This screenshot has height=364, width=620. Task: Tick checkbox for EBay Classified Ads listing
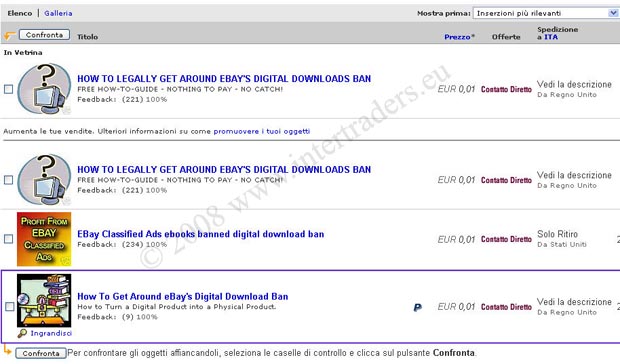point(8,239)
